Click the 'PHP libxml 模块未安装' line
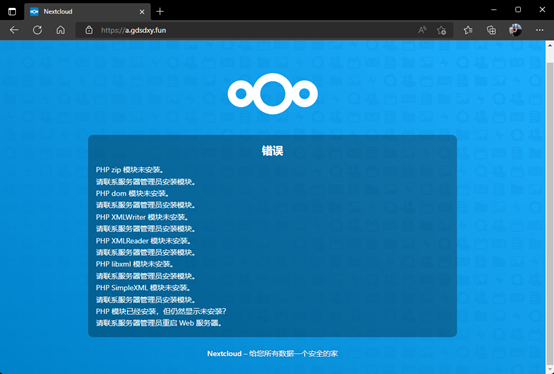The height and width of the screenshot is (374, 554). click(x=135, y=264)
